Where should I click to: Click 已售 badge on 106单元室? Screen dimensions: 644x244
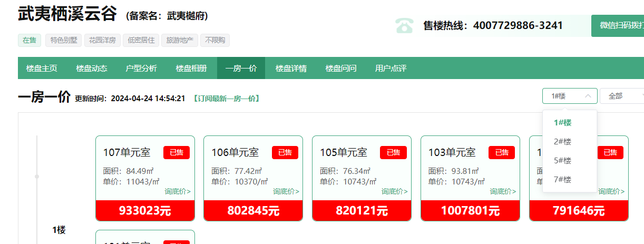pyautogui.click(x=285, y=152)
